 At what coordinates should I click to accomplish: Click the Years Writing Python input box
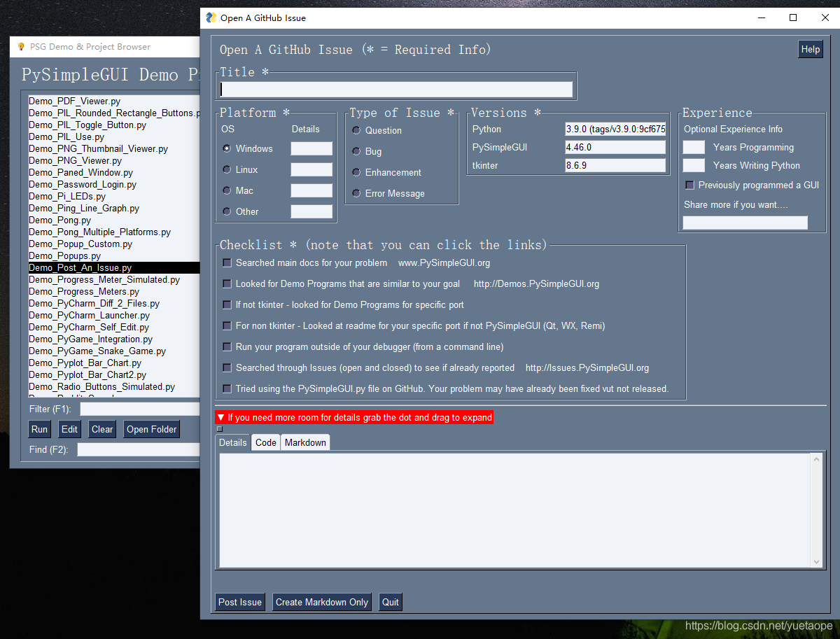coord(694,165)
